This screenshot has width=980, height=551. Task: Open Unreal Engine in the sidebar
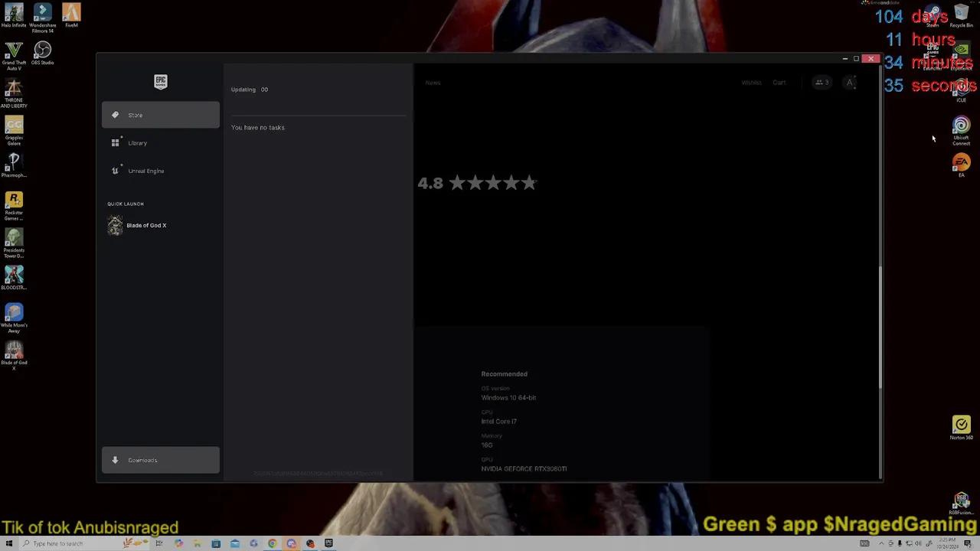click(x=160, y=171)
